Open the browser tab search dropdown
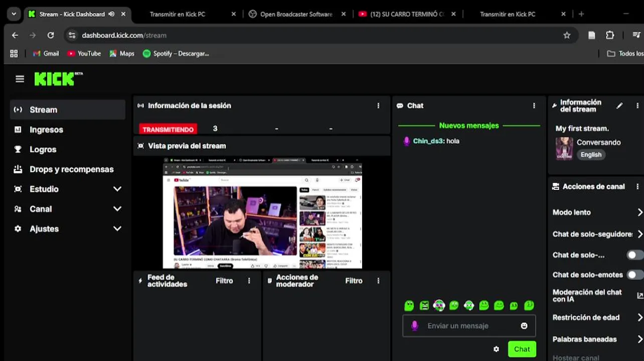This screenshot has width=644, height=361. pos(14,14)
